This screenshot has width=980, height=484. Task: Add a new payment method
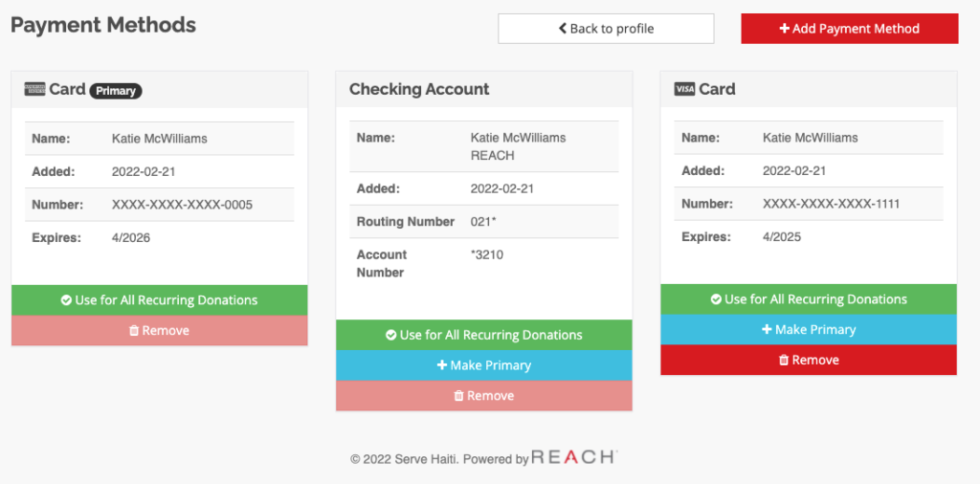[850, 29]
